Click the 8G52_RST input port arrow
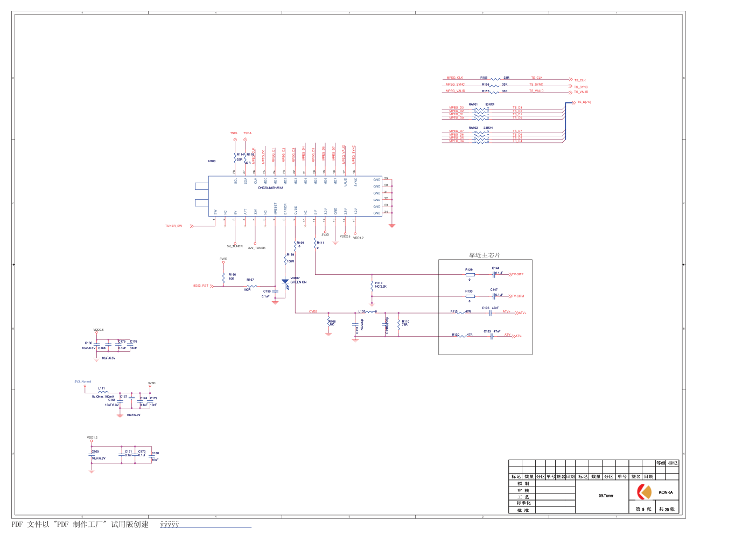This screenshot has height=535, width=756. click(x=212, y=286)
